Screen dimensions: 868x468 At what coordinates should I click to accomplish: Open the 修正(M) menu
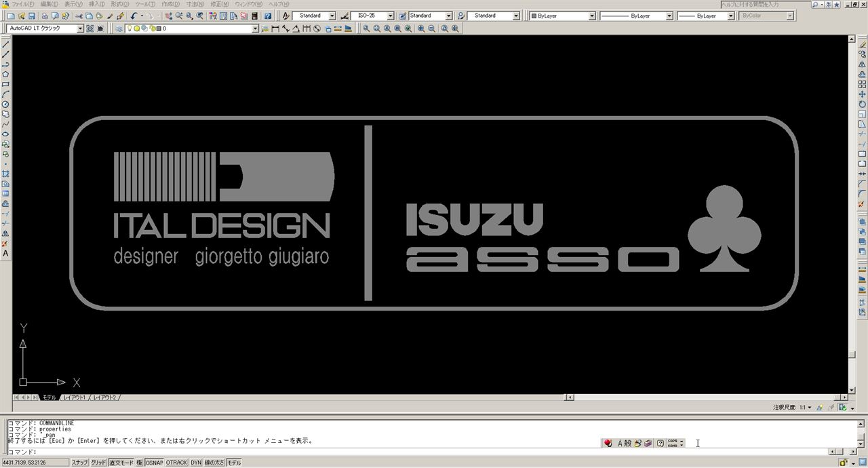(x=220, y=4)
